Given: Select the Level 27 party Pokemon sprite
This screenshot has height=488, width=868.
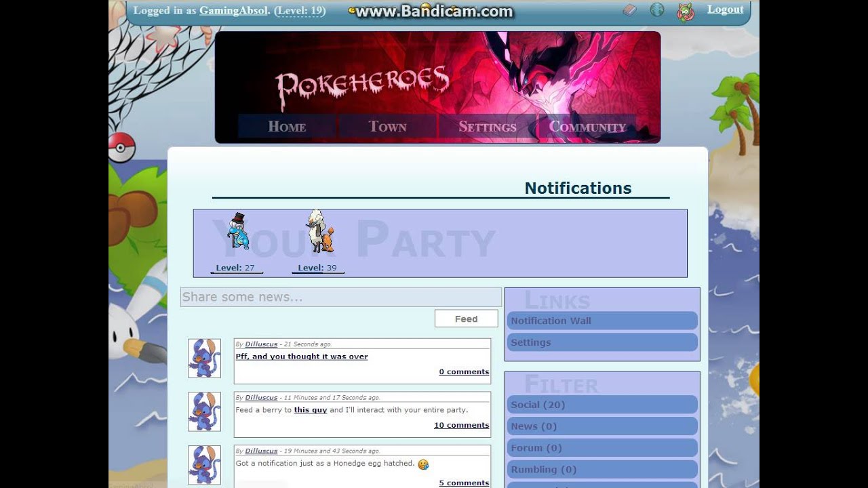Looking at the screenshot, I should point(237,231).
